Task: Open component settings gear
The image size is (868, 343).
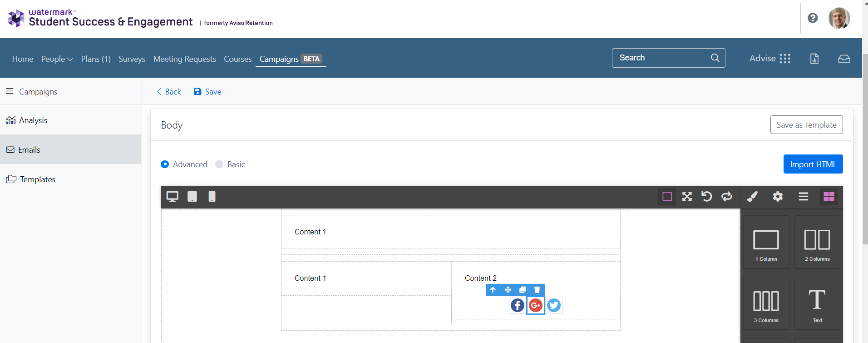Action: [778, 197]
